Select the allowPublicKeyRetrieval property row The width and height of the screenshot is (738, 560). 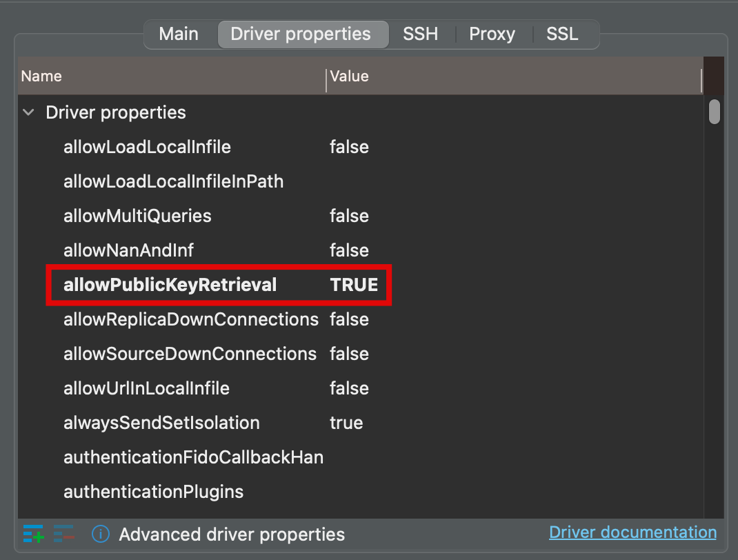[361, 285]
